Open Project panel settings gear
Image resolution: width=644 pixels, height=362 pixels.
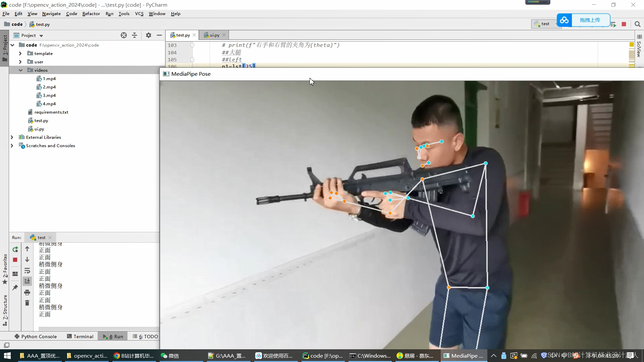pyautogui.click(x=149, y=35)
